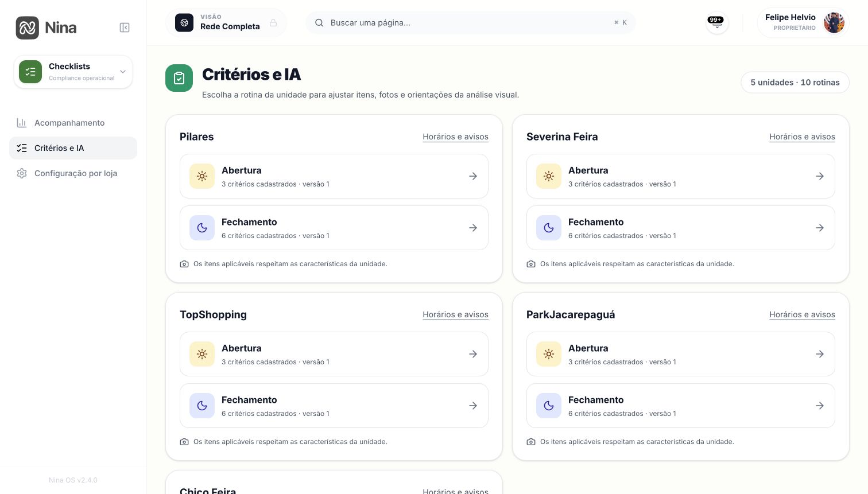Viewport: 868px width, 494px height.
Task: Click the Nina OS v2.4.0 version text
Action: (73, 480)
